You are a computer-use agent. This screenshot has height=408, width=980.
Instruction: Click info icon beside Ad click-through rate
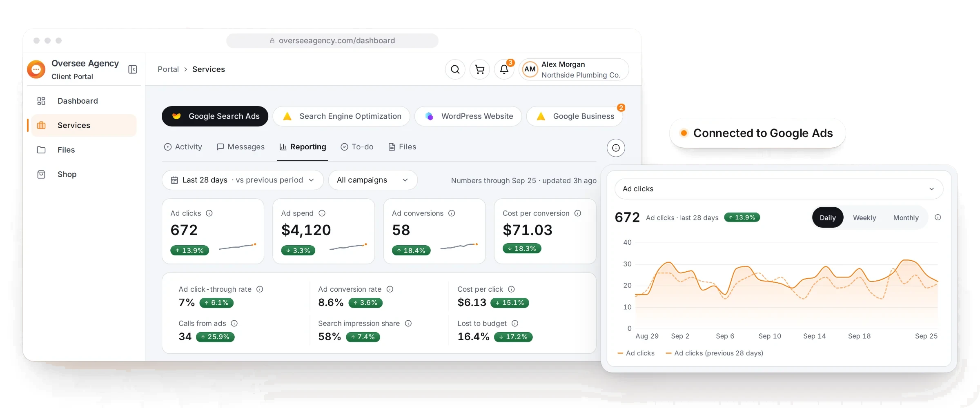coord(260,289)
